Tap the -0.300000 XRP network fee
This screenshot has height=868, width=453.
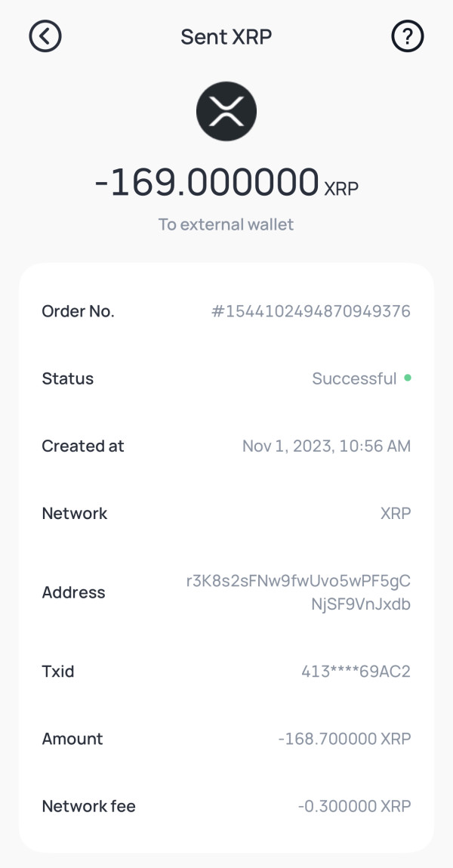coord(355,807)
